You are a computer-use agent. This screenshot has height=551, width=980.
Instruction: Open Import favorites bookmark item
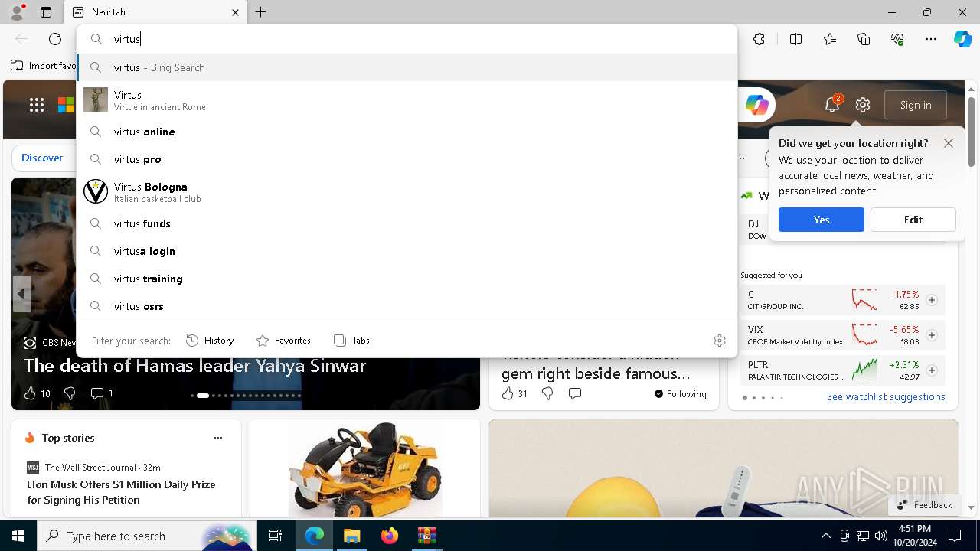click(x=44, y=66)
